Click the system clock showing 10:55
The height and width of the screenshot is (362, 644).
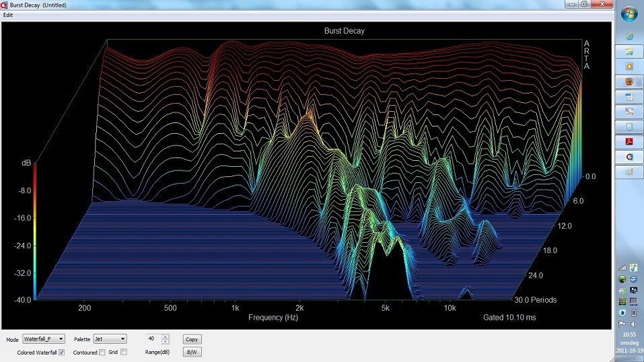[x=629, y=334]
